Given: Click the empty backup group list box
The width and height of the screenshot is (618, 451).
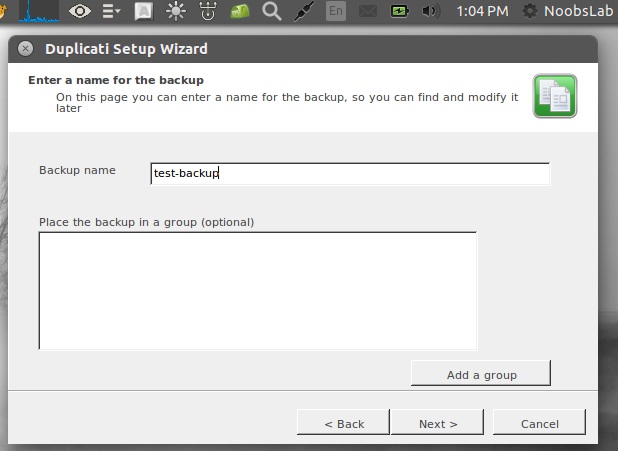Looking at the screenshot, I should [258, 291].
